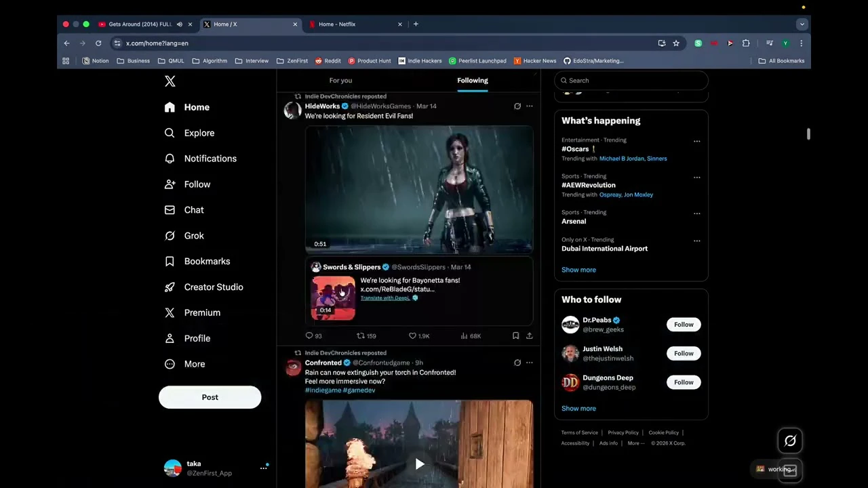Mute the audio on YouTube tab
This screenshot has height=488, width=868.
click(180, 24)
